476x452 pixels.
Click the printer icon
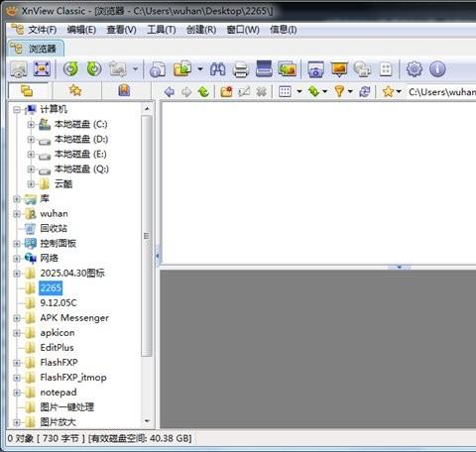241,69
